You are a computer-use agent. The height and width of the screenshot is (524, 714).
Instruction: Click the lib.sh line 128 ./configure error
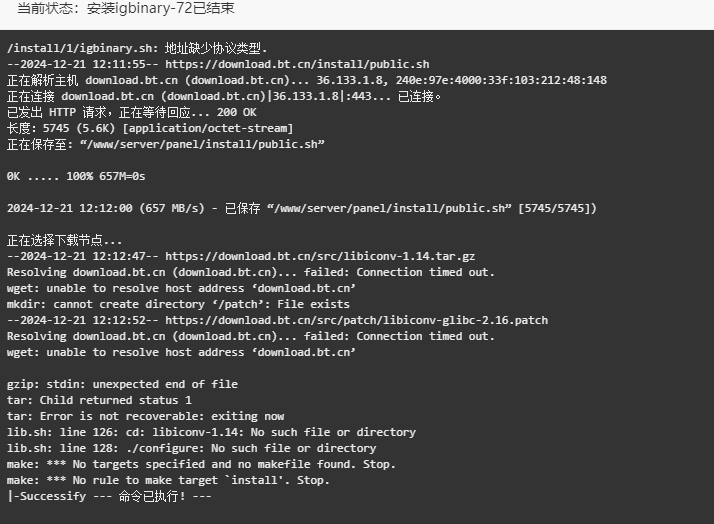191,448
